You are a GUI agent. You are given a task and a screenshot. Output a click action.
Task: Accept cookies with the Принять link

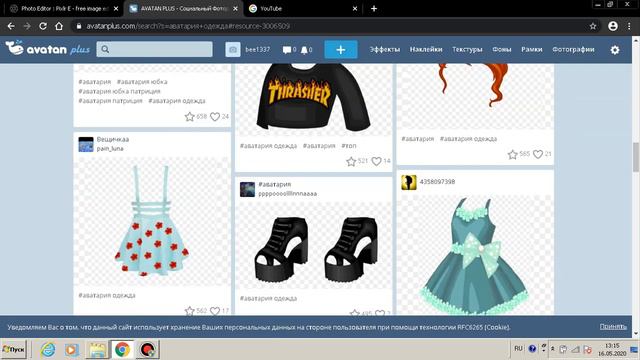pyautogui.click(x=613, y=327)
